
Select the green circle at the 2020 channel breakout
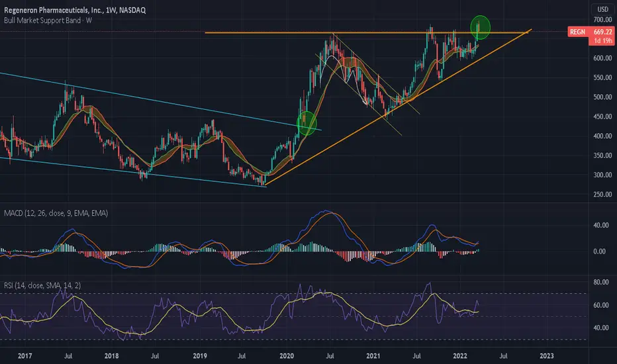point(307,123)
